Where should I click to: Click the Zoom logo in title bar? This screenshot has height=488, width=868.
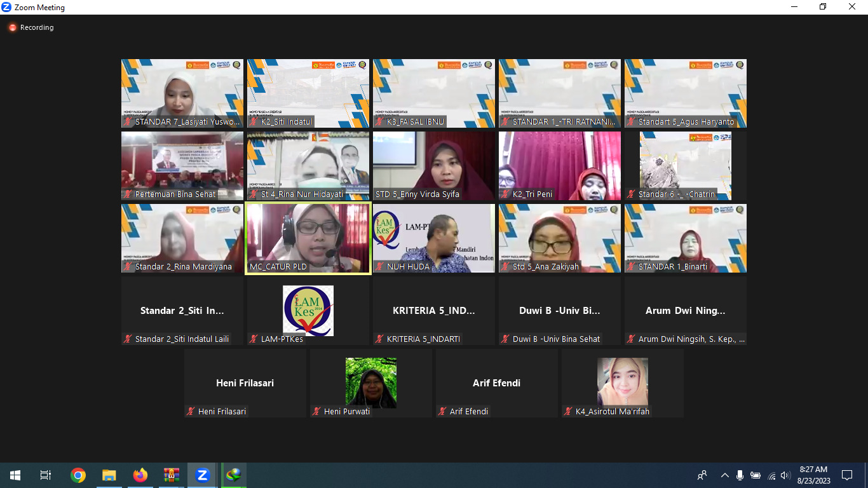pyautogui.click(x=7, y=8)
